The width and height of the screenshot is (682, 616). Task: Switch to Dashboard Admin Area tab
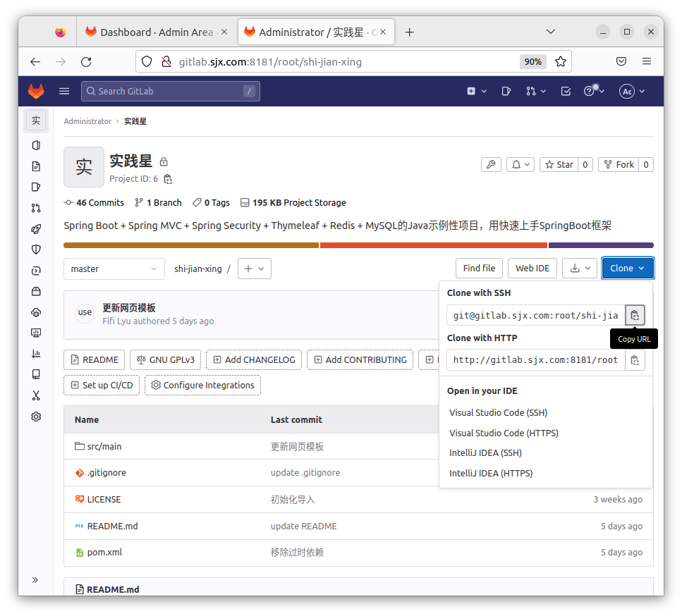coord(155,32)
